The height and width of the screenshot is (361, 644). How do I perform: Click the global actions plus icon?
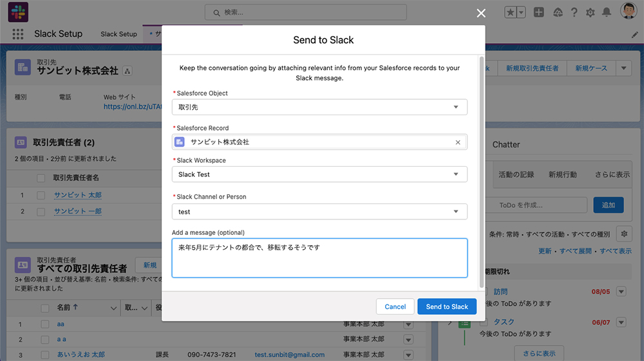[539, 12]
